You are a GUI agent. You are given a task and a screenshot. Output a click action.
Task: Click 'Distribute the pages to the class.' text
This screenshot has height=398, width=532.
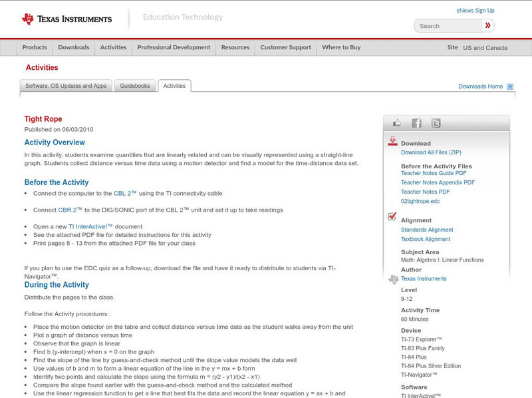70,298
